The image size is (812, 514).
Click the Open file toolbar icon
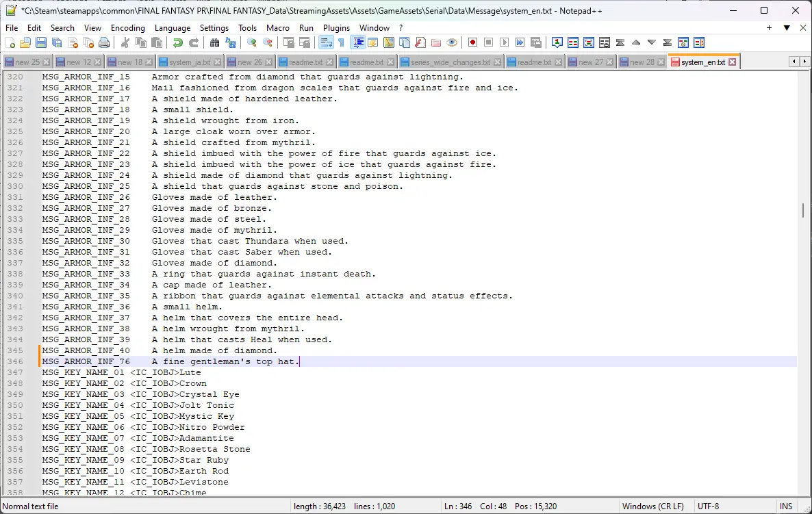[x=25, y=43]
